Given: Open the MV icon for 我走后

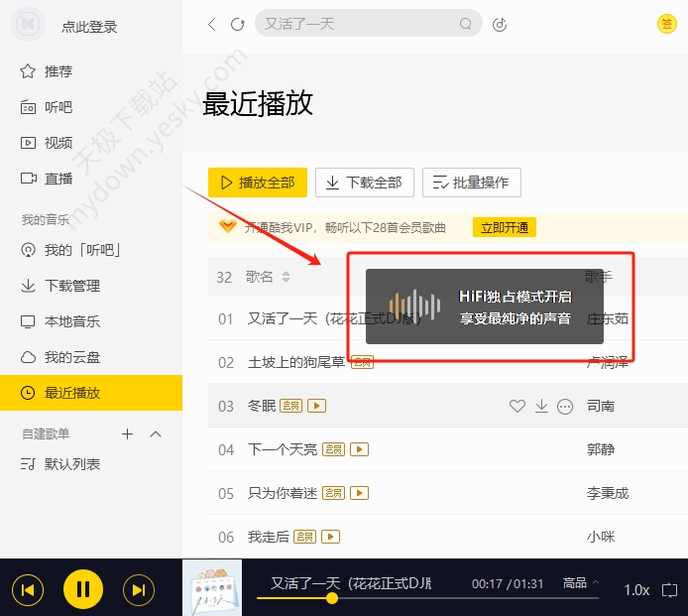Looking at the screenshot, I should [x=331, y=537].
